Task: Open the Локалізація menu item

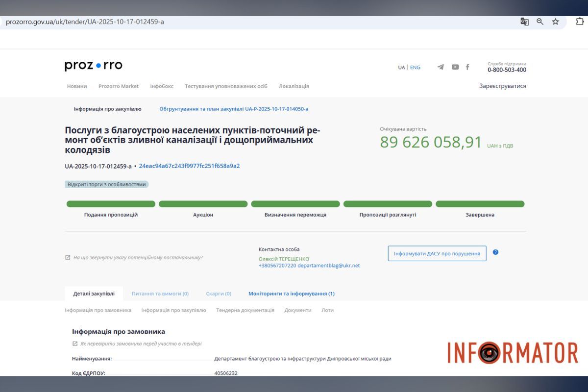Action: [x=294, y=86]
